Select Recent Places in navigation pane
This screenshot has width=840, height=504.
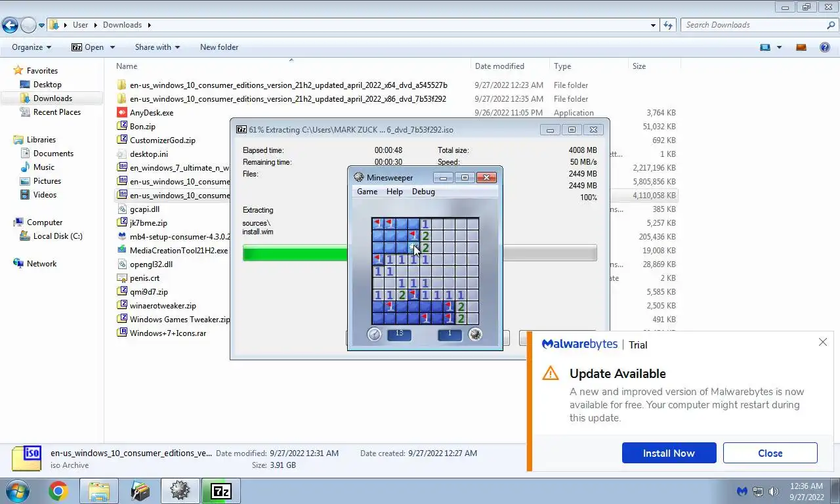57,112
